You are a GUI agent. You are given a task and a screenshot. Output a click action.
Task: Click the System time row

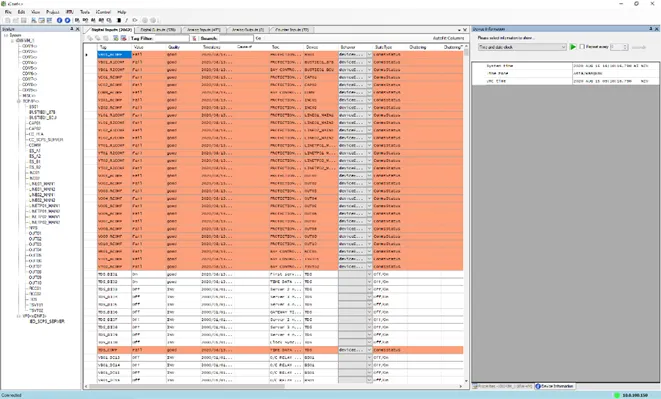pos(565,66)
